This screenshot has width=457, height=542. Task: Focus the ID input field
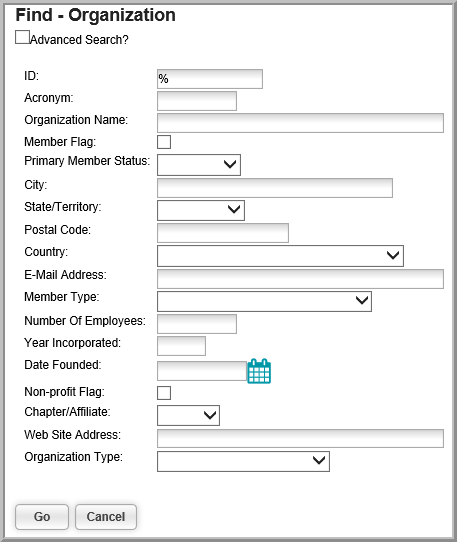[x=210, y=79]
